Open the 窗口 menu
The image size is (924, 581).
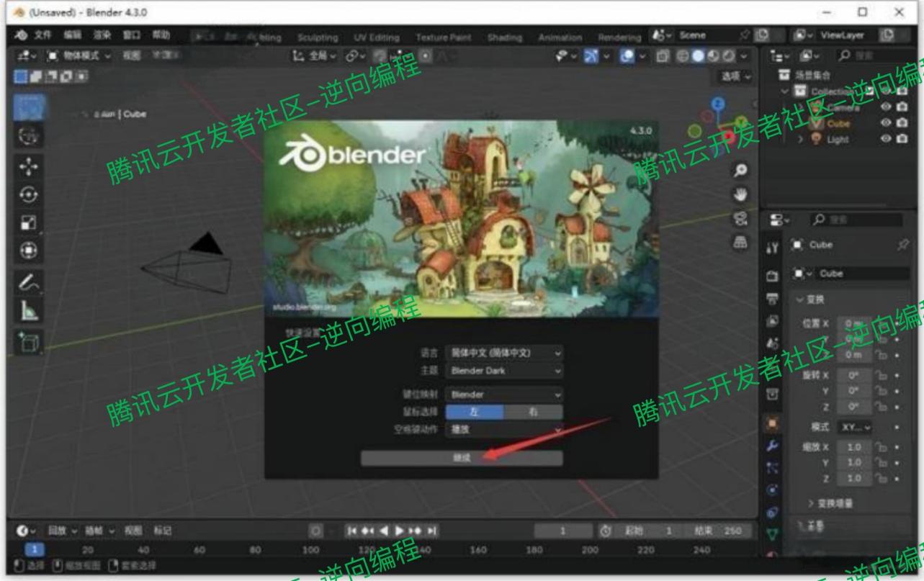(x=131, y=36)
